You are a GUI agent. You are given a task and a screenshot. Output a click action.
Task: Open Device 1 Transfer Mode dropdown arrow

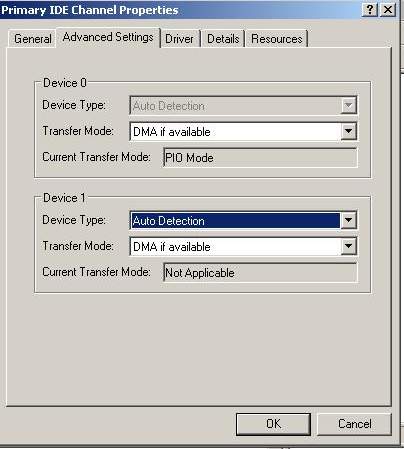point(348,246)
